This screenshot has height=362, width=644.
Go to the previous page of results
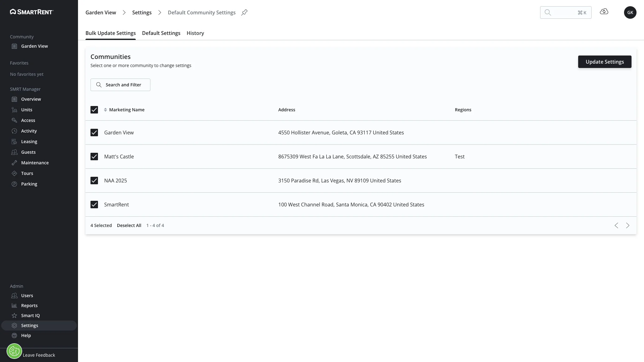[x=616, y=225]
